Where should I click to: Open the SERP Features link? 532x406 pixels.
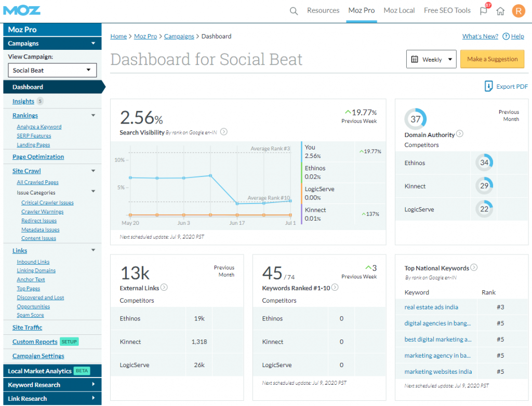point(34,136)
